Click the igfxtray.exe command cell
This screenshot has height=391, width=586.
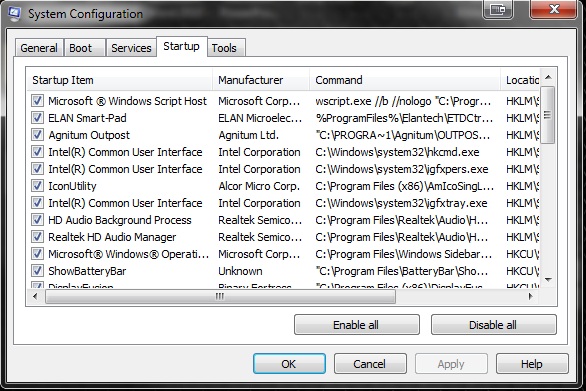401,203
